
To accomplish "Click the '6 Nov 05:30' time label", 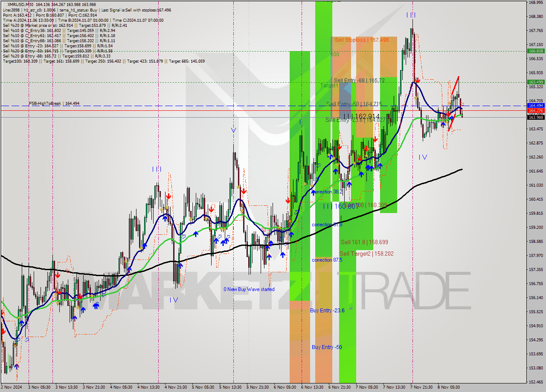I will click(285, 387).
